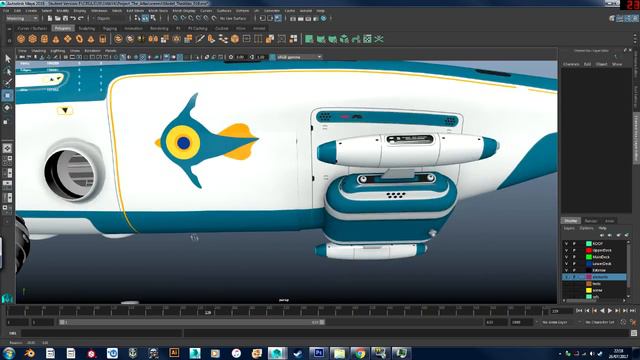Viewport: 640px width, 360px height.
Task: Select the highlighted elements layer row
Action: pos(594,277)
